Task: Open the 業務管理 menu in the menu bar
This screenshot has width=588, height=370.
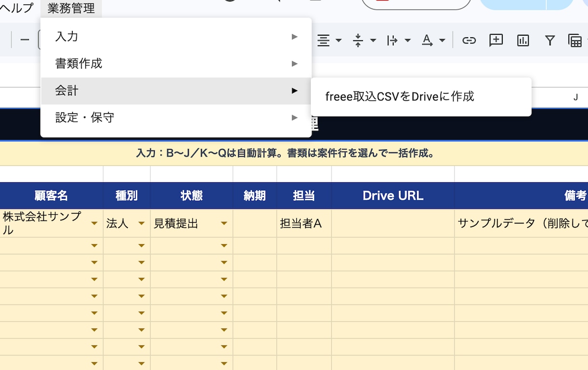Action: click(x=71, y=8)
